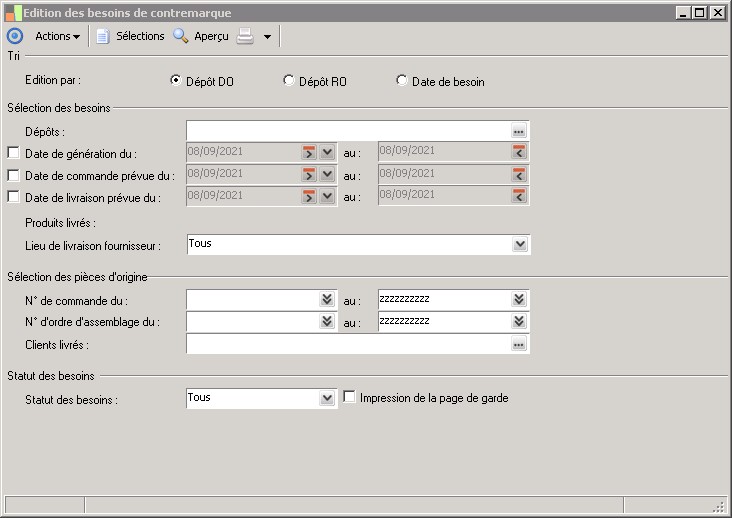The width and height of the screenshot is (732, 518).
Task: Expand the Lieu de livraison fournisseur dropdown
Action: (519, 244)
